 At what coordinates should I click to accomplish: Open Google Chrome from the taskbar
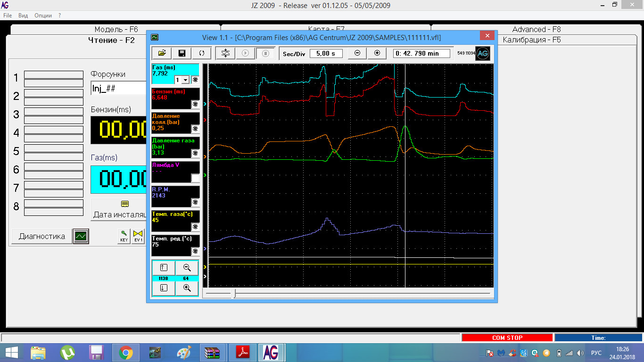pyautogui.click(x=125, y=353)
